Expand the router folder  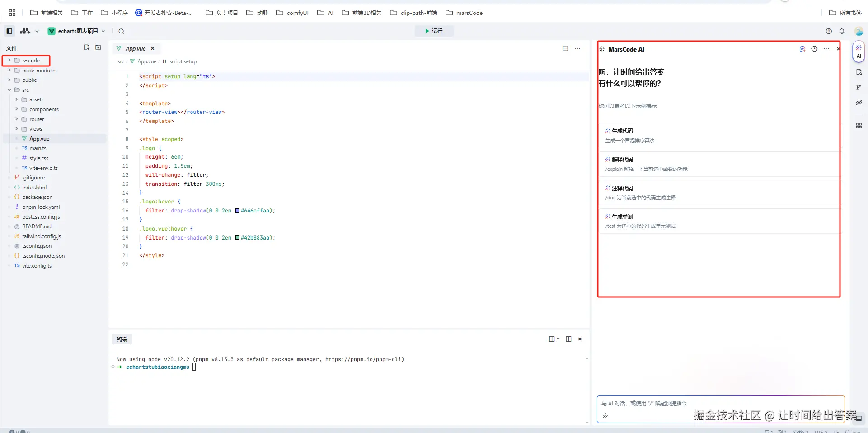tap(17, 119)
